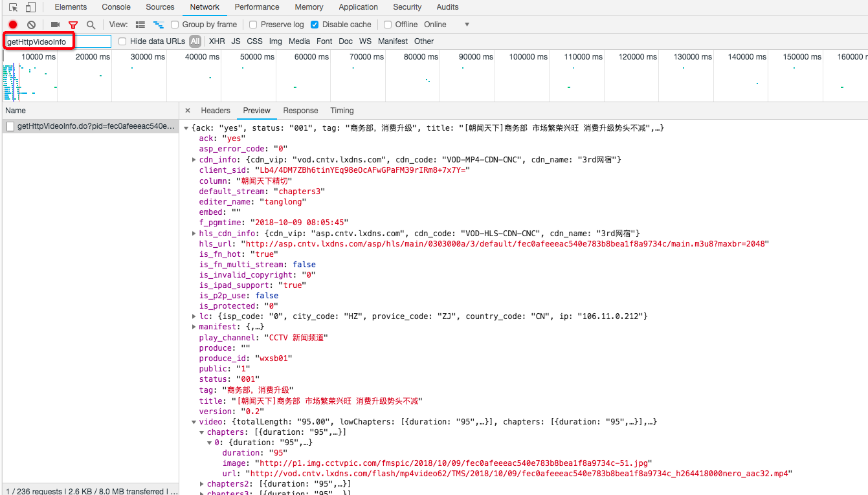Filter requests by CSS type
This screenshot has width=868, height=495.
(x=255, y=41)
